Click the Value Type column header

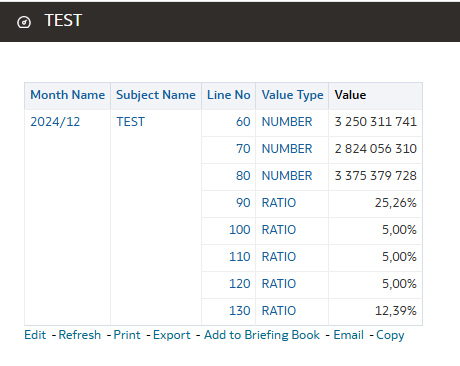click(x=292, y=95)
